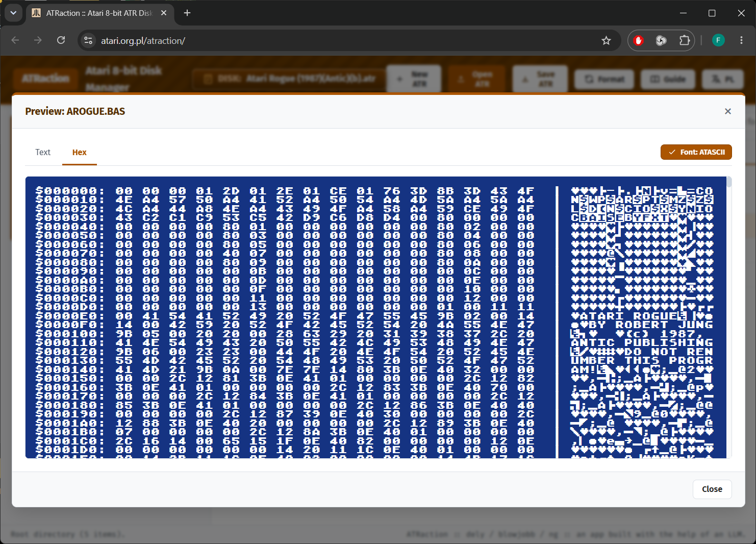Click ATASCII text 'ANTIC PUBLISHING'
The width and height of the screenshot is (756, 544).
[642, 342]
